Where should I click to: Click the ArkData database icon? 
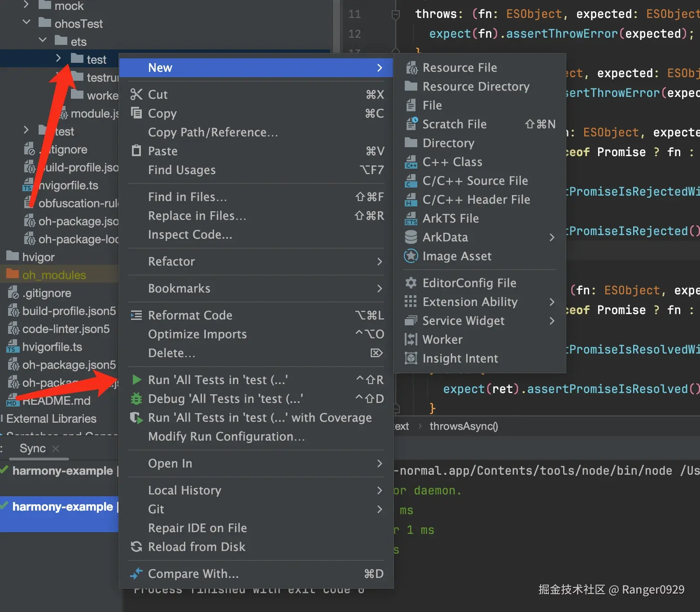tap(411, 237)
